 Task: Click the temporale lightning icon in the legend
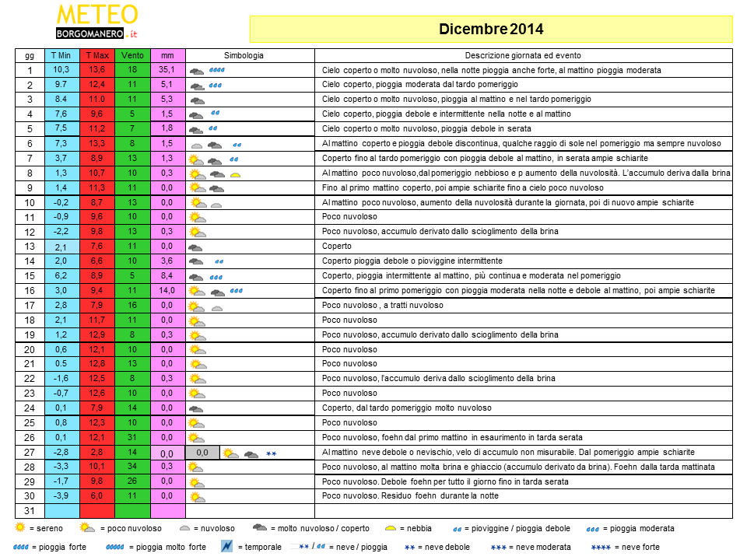point(227,546)
